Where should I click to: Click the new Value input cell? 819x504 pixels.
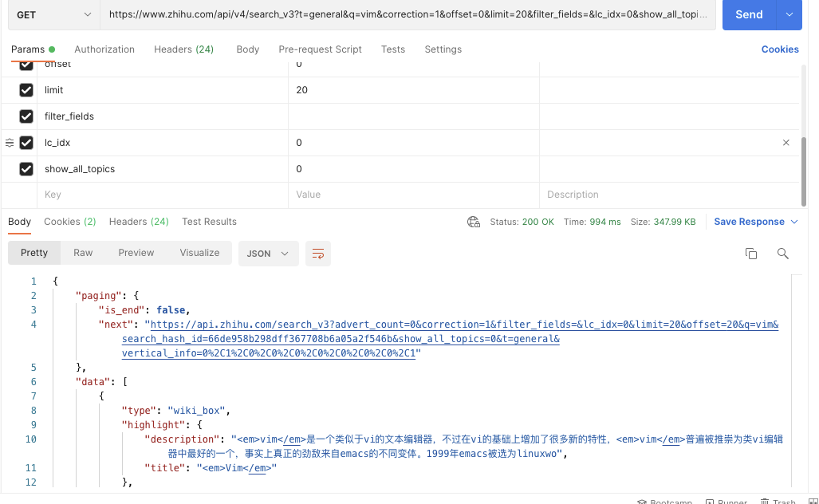coord(414,195)
